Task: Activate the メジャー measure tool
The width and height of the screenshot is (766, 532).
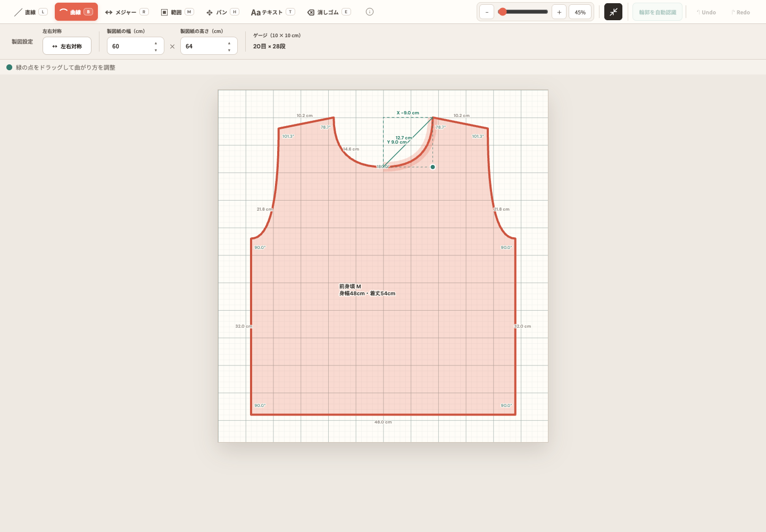Action: 127,12
